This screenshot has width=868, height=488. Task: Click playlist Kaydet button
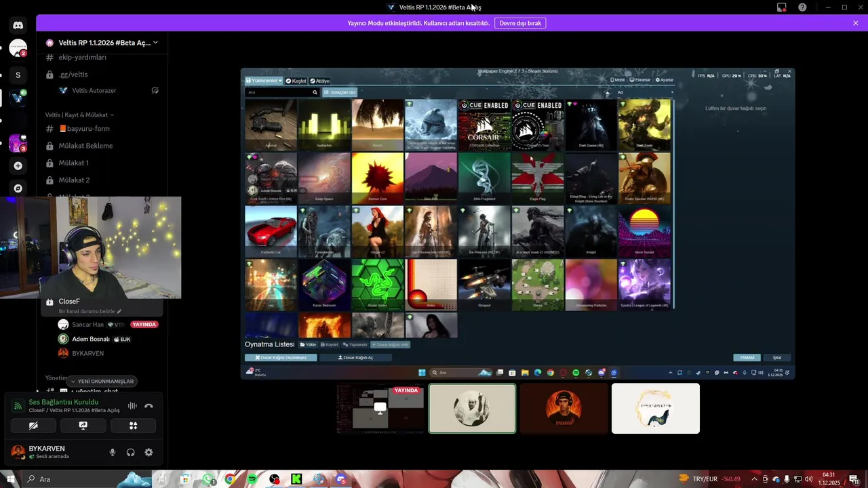point(330,344)
